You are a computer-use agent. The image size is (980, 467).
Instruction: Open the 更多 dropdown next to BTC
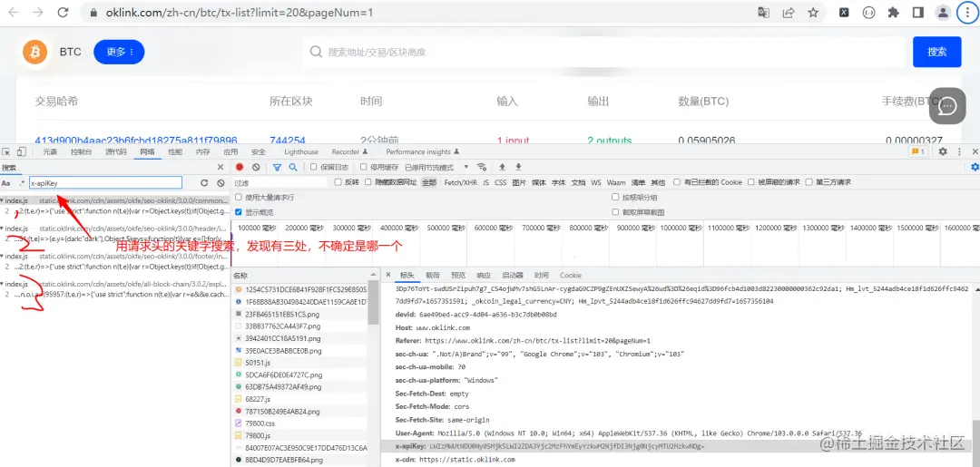pos(119,52)
